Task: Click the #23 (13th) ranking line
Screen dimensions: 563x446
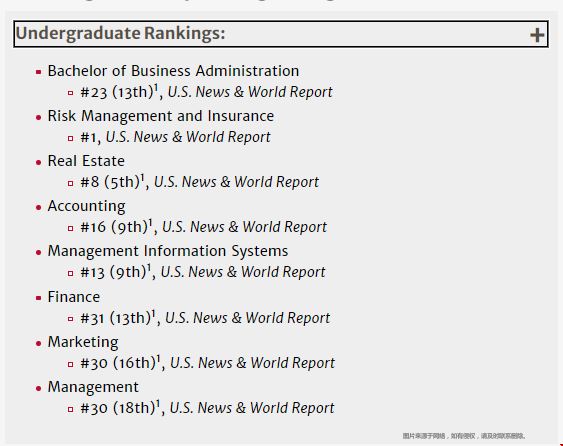Action: (x=206, y=92)
